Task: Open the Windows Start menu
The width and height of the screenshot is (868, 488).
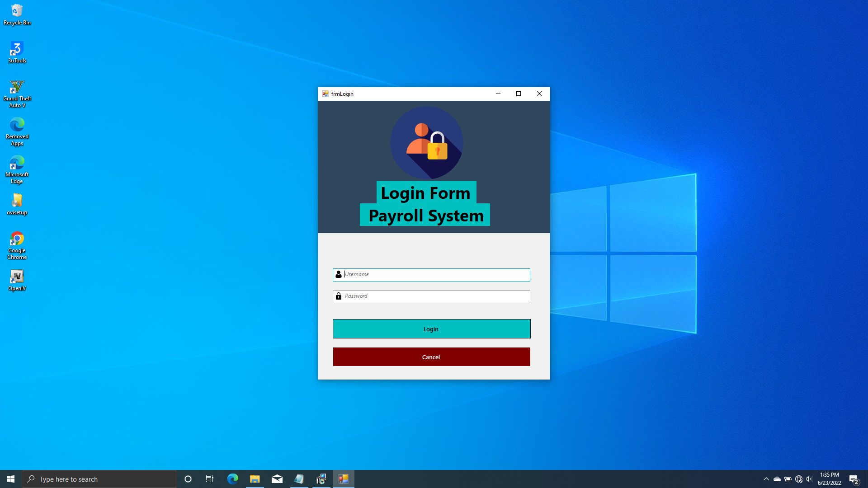Action: [x=11, y=479]
